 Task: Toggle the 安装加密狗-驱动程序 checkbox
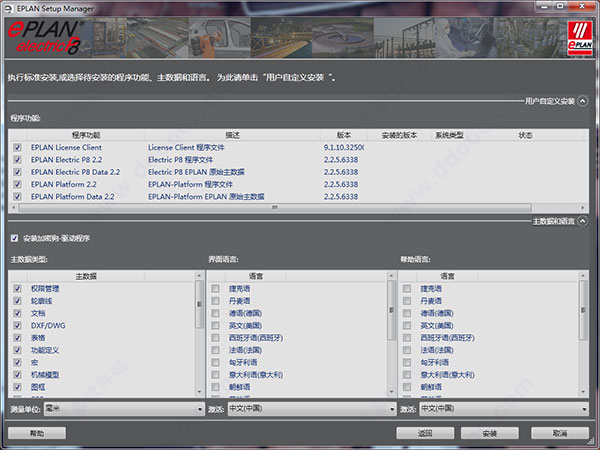pyautogui.click(x=15, y=238)
